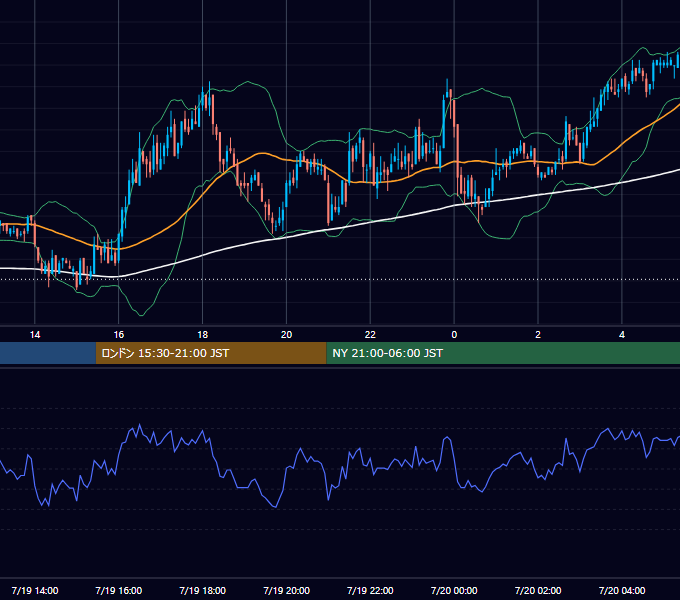
Task: Click the 7/20 04:00 time label
Action: pos(622,590)
